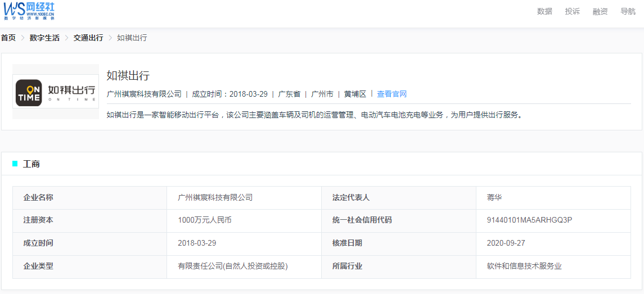Select 软件和信息技术服务业 value
The image size is (644, 294).
click(x=524, y=266)
